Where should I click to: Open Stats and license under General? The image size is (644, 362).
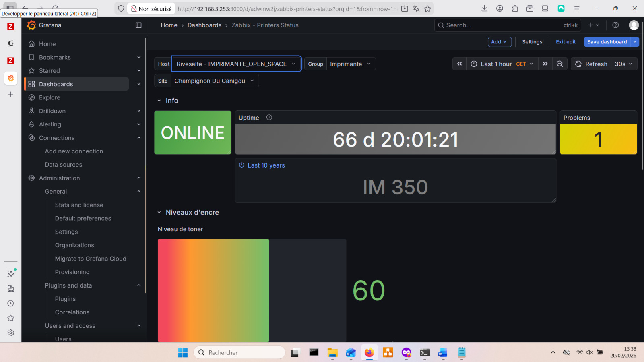point(79,205)
